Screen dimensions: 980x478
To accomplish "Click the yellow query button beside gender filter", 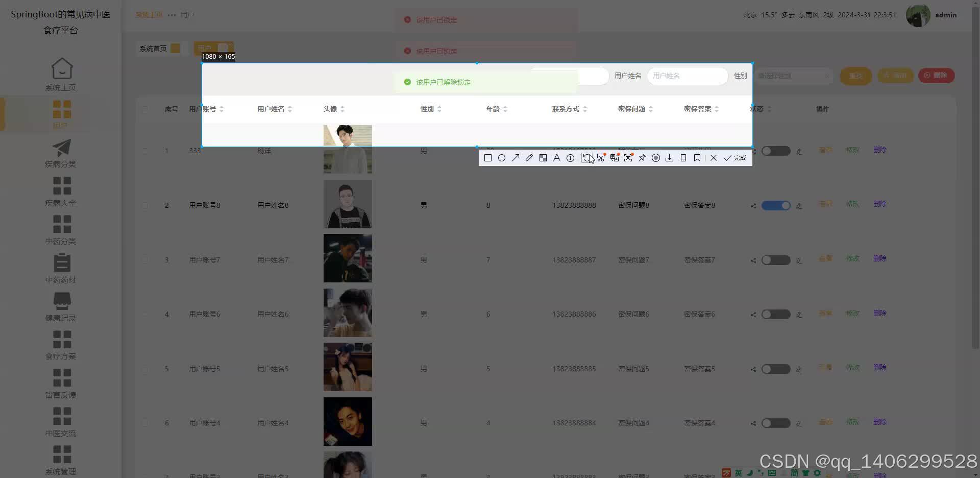I will pos(855,76).
